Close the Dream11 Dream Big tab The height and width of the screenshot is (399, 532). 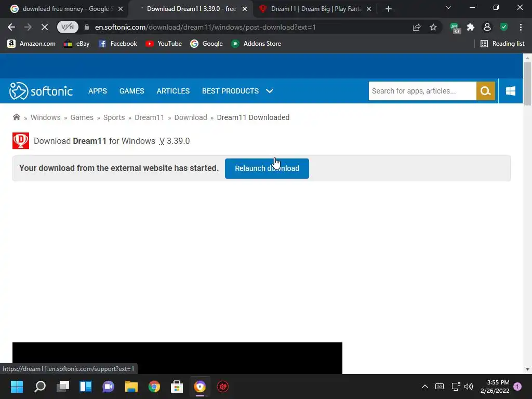pyautogui.click(x=369, y=9)
